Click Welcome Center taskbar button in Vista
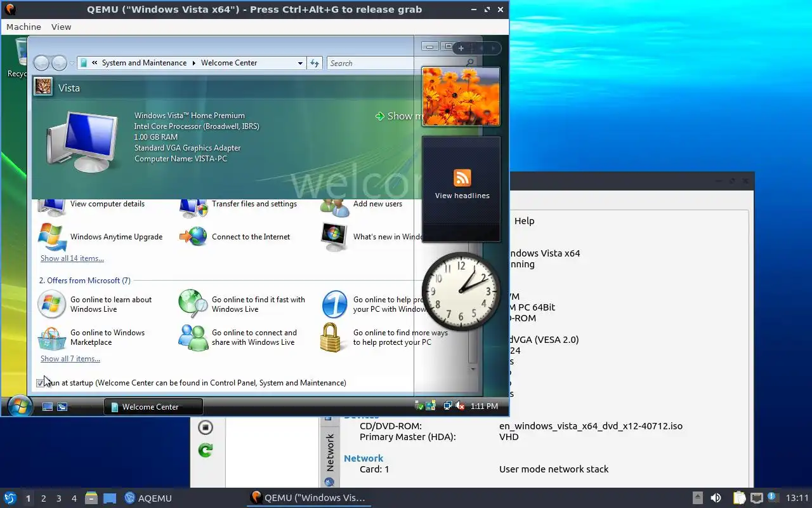Screen dimensions: 812x508 click(x=153, y=406)
